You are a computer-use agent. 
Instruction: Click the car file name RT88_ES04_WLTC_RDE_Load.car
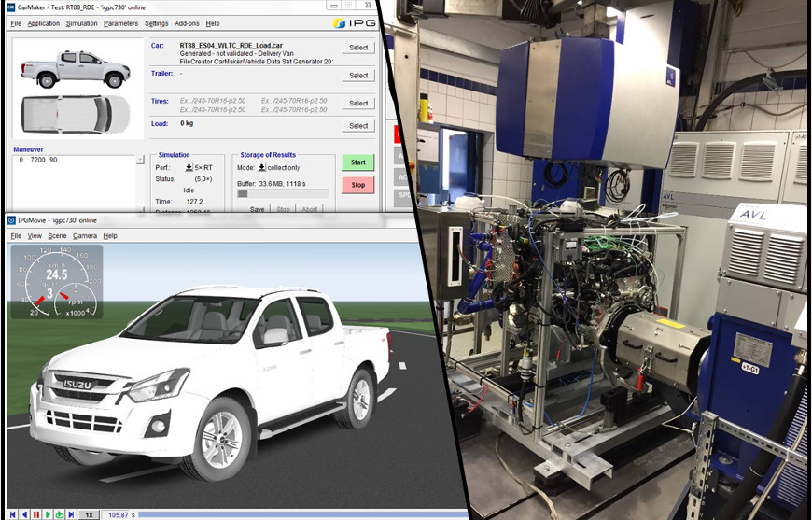point(231,46)
